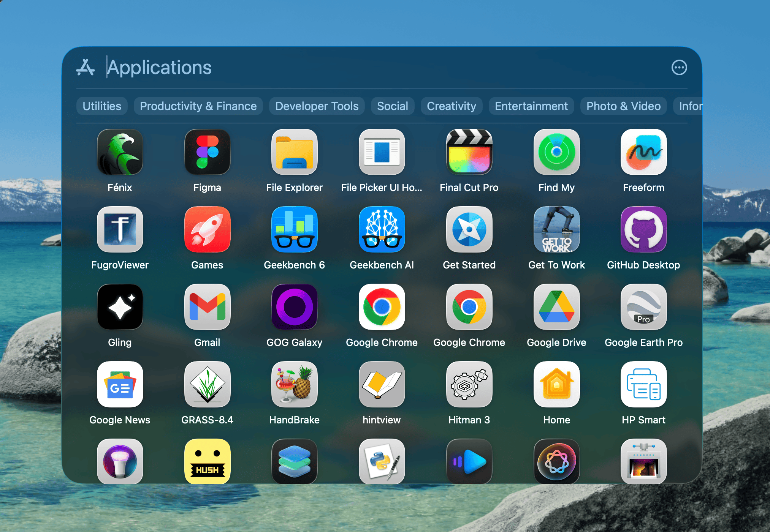Open Geekbench 6

294,230
